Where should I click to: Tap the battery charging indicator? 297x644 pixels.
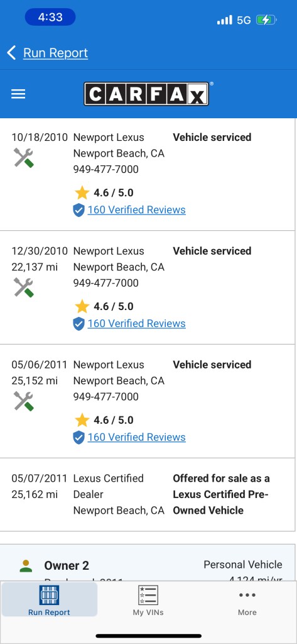tap(266, 19)
